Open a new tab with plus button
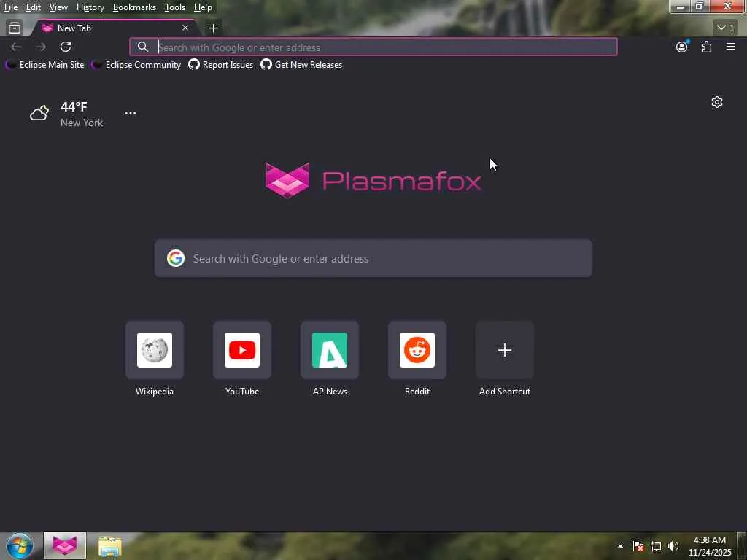Screen dimensions: 747x560 click(214, 28)
